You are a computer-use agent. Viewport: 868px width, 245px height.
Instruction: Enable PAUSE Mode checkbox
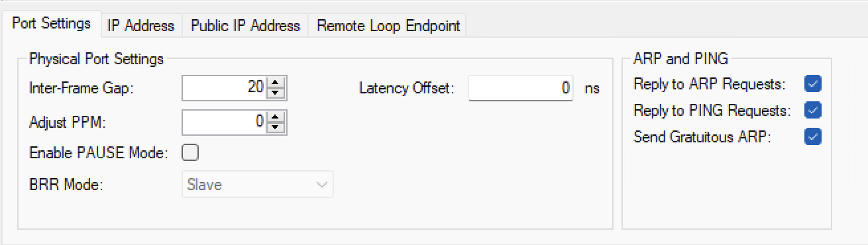(x=190, y=152)
